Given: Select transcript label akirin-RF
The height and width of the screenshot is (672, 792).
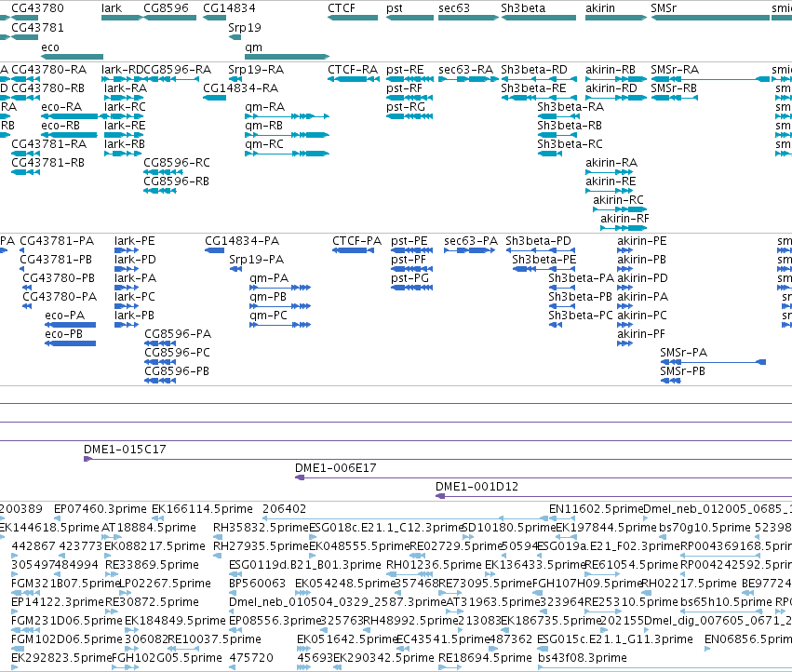Looking at the screenshot, I should pyautogui.click(x=624, y=219).
